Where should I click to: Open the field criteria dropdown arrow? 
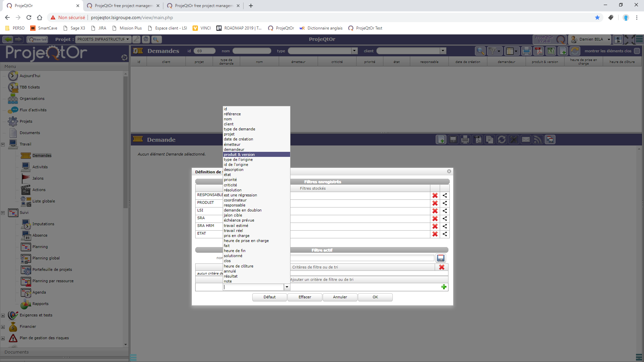tap(287, 287)
